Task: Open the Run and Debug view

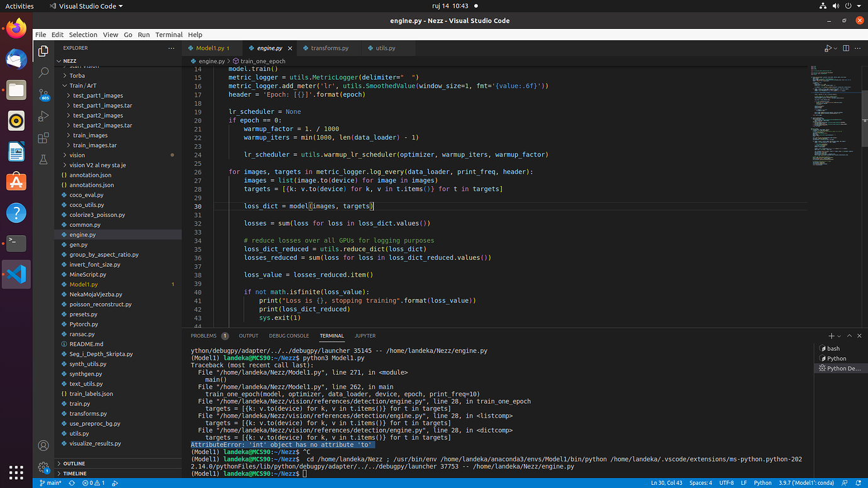Action: coord(43,116)
